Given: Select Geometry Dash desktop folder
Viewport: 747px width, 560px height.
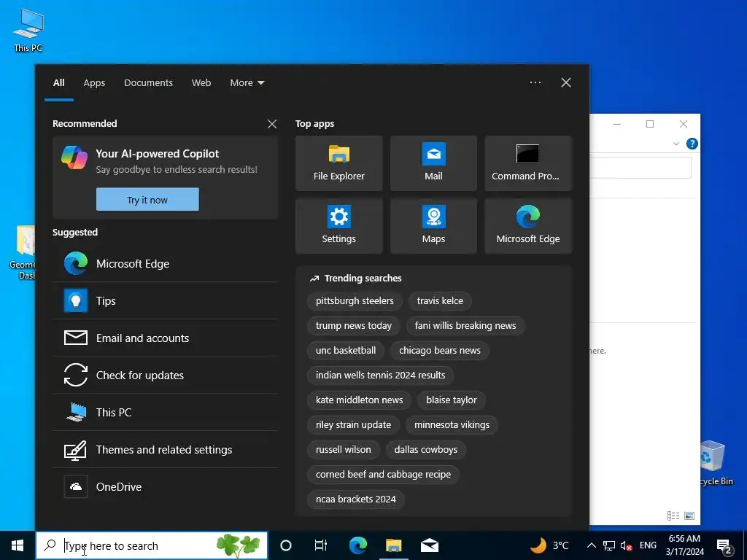Looking at the screenshot, I should coord(22,252).
